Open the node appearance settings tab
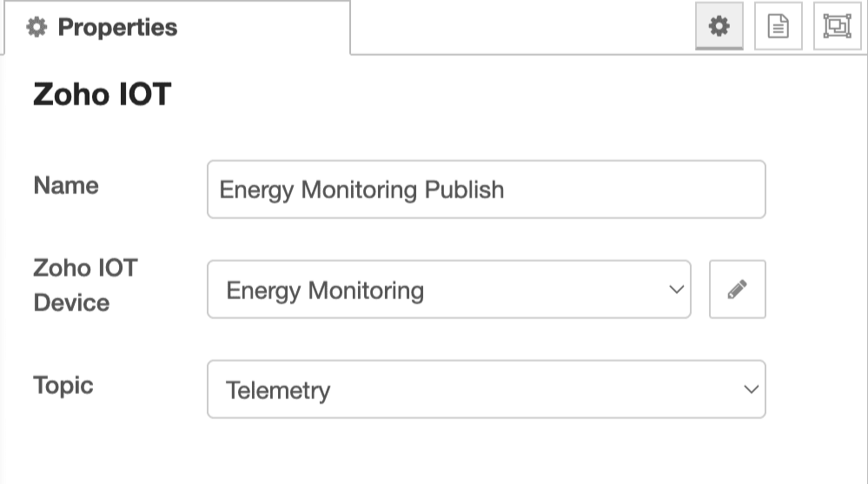 tap(837, 27)
